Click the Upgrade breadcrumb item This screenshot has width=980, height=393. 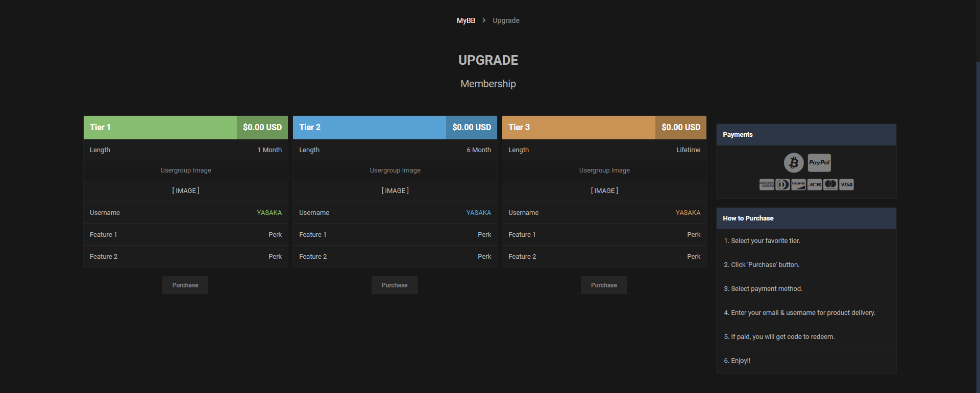[x=506, y=20]
